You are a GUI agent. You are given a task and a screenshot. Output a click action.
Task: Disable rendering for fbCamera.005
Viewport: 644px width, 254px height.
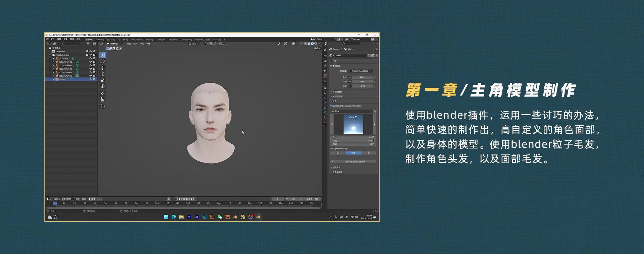94,76
